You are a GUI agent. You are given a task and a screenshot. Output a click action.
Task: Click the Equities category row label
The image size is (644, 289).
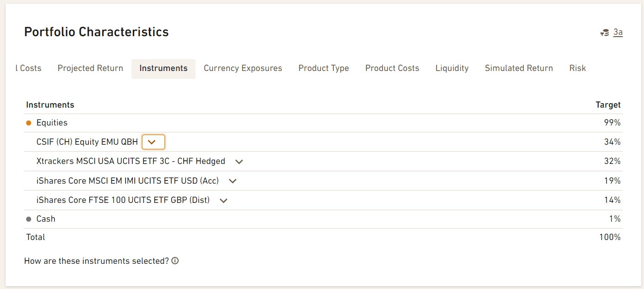click(52, 123)
